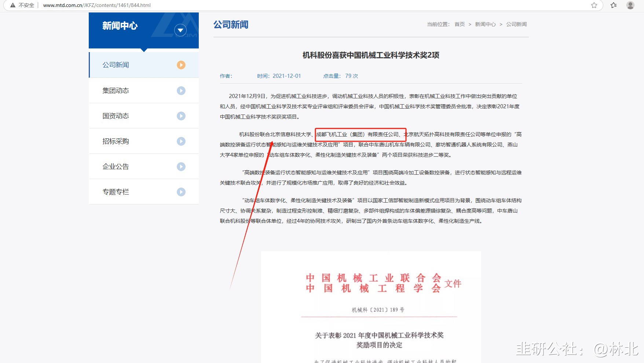This screenshot has width=644, height=363.
Task: Click the URL text in address bar
Action: [97, 5]
